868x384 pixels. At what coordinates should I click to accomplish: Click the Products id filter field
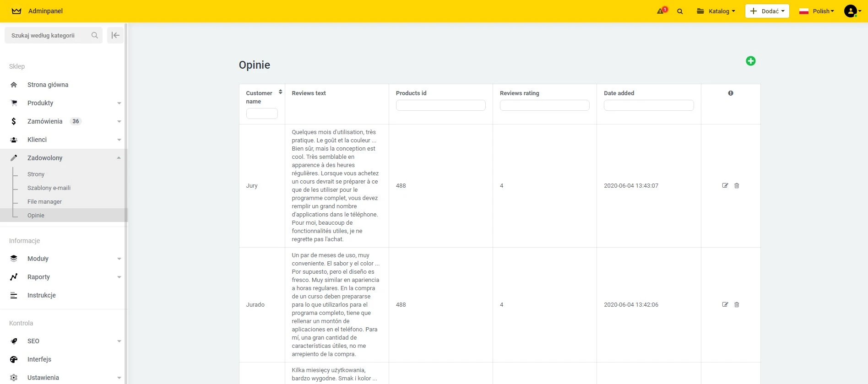click(x=440, y=105)
